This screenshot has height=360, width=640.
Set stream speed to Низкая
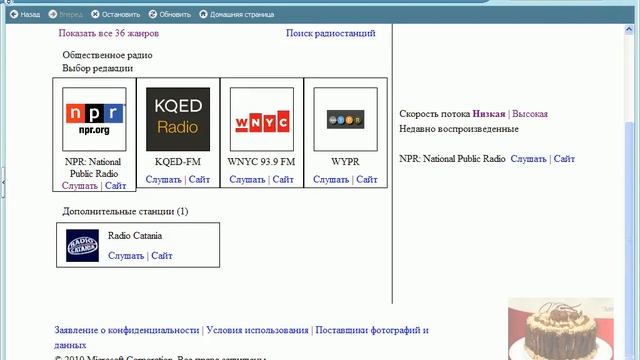click(489, 114)
